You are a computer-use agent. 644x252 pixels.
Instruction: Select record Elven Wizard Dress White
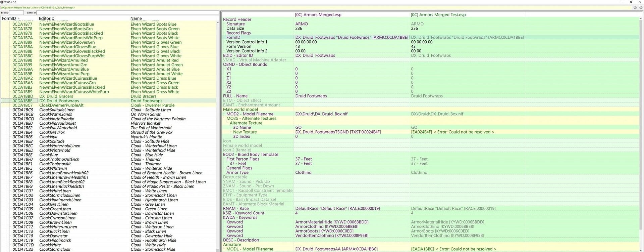155,92
